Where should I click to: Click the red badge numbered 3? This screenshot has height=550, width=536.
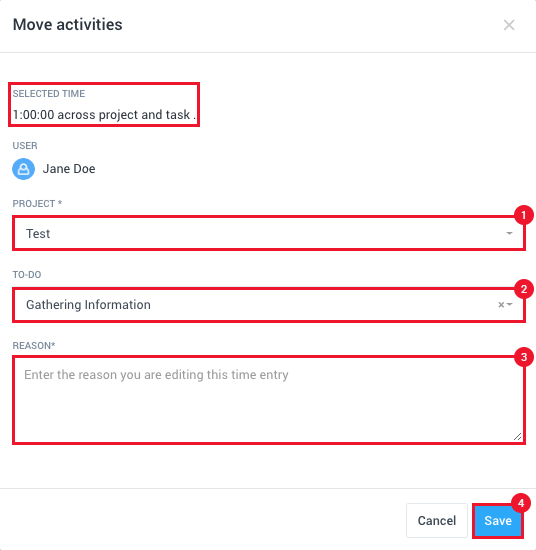pos(524,357)
